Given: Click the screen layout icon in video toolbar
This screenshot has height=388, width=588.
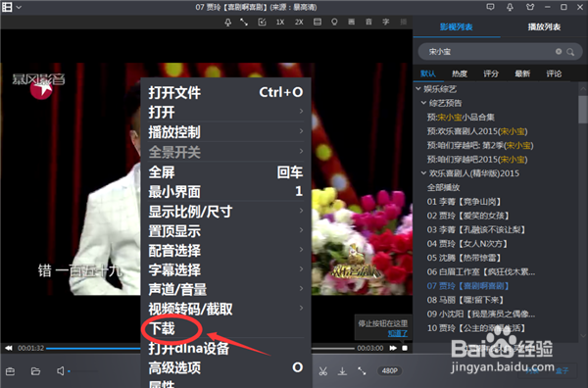Looking at the screenshot, I should tap(318, 23).
